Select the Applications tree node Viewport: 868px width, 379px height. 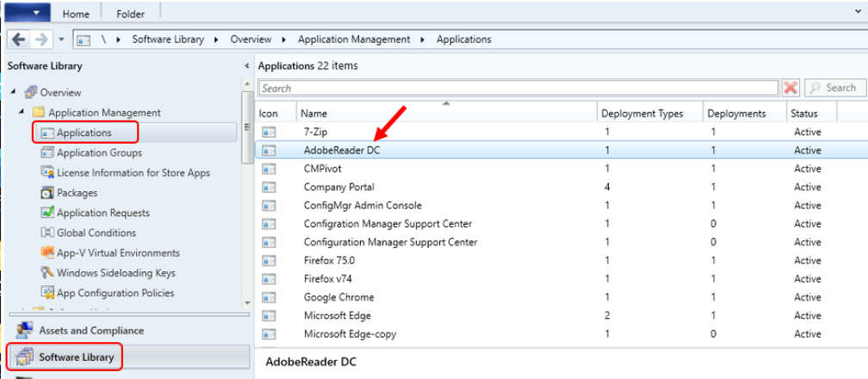84,133
